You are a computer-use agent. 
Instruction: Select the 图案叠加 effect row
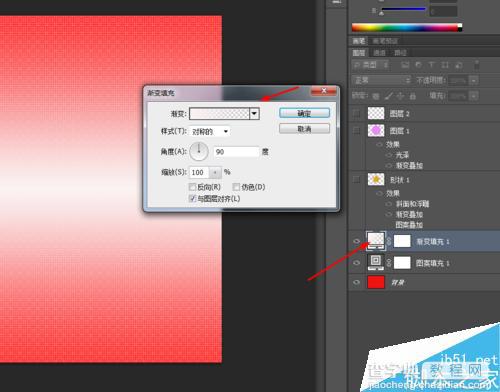click(x=409, y=225)
